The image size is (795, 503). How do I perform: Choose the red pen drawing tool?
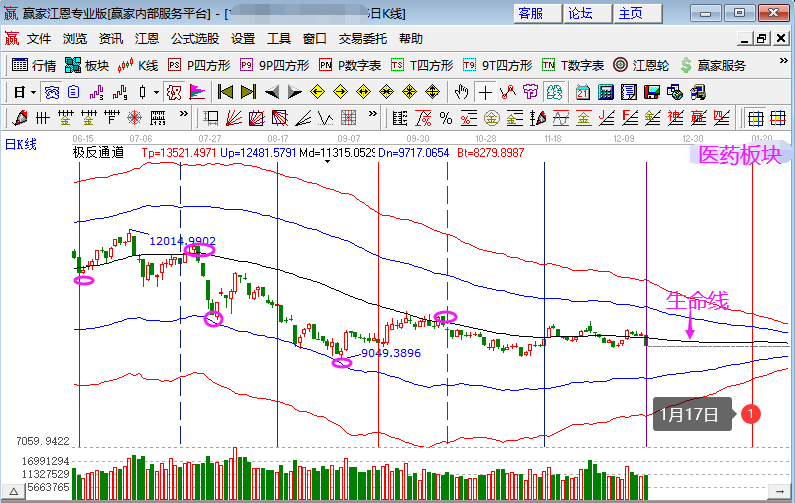coord(20,118)
